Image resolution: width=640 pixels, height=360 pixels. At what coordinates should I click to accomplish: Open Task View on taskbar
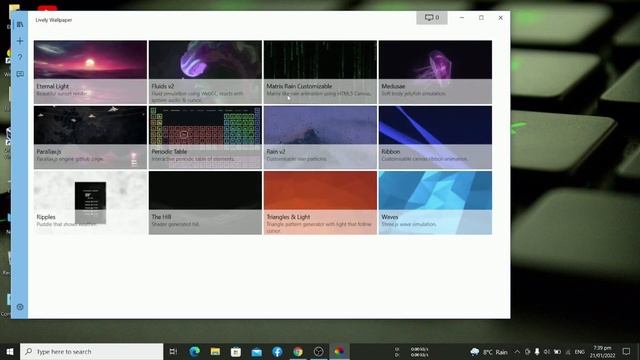[173, 351]
